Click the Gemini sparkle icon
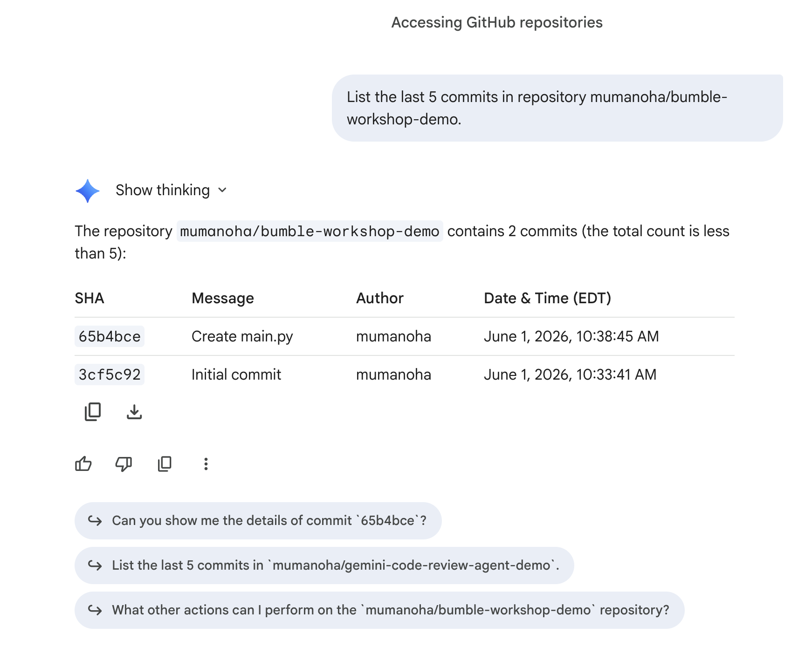 tap(88, 191)
